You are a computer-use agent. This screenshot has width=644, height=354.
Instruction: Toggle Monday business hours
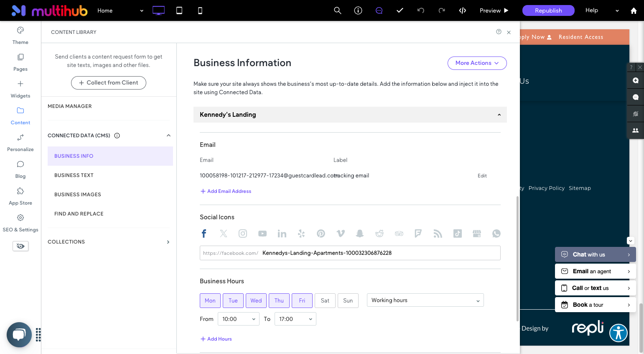click(x=210, y=300)
